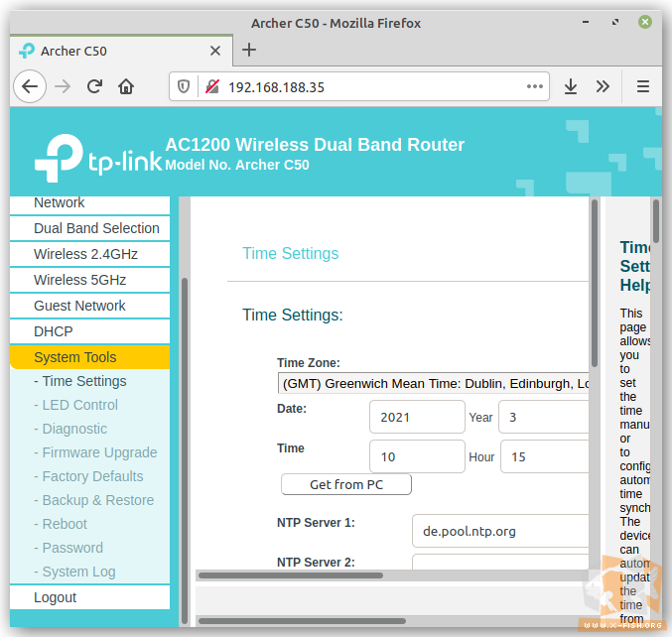Click the NTP Server 2 field
672x637 pixels.
500,562
